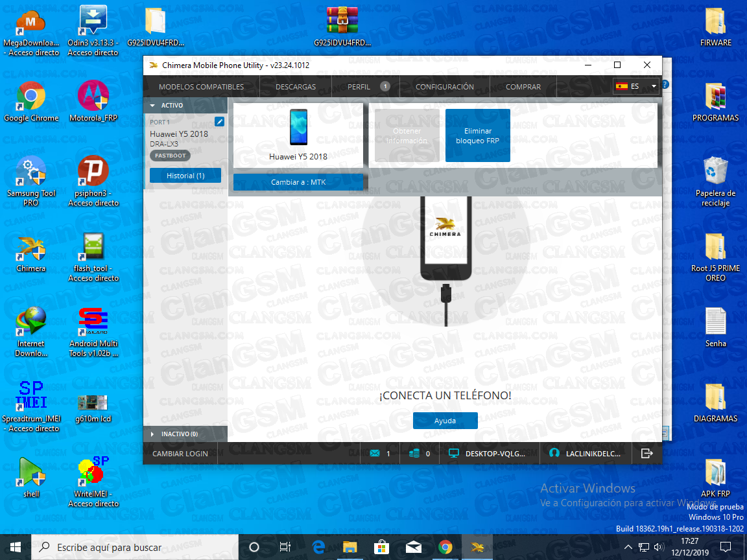Open Historial (1) for the device
This screenshot has width=747, height=560.
coord(185,175)
